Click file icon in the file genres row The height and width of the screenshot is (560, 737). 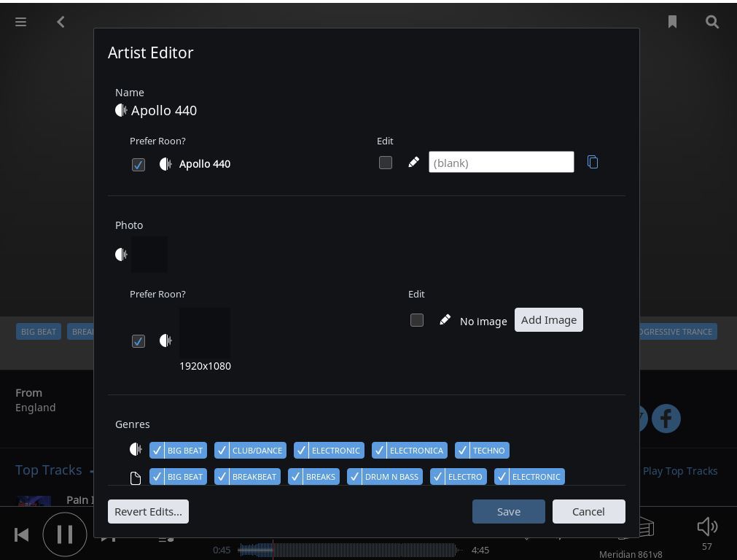click(136, 478)
